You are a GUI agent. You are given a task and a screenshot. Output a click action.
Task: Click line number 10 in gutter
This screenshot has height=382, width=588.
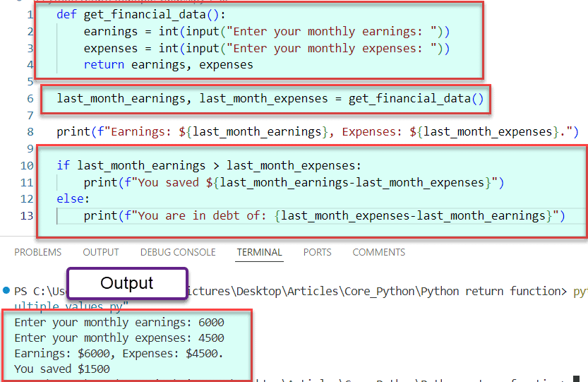(x=27, y=165)
